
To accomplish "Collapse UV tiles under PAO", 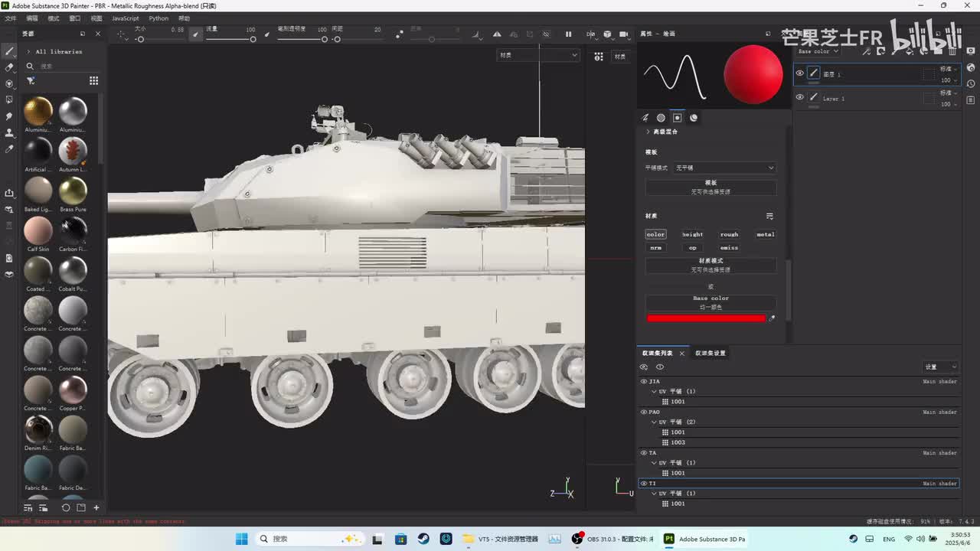I will 654,422.
